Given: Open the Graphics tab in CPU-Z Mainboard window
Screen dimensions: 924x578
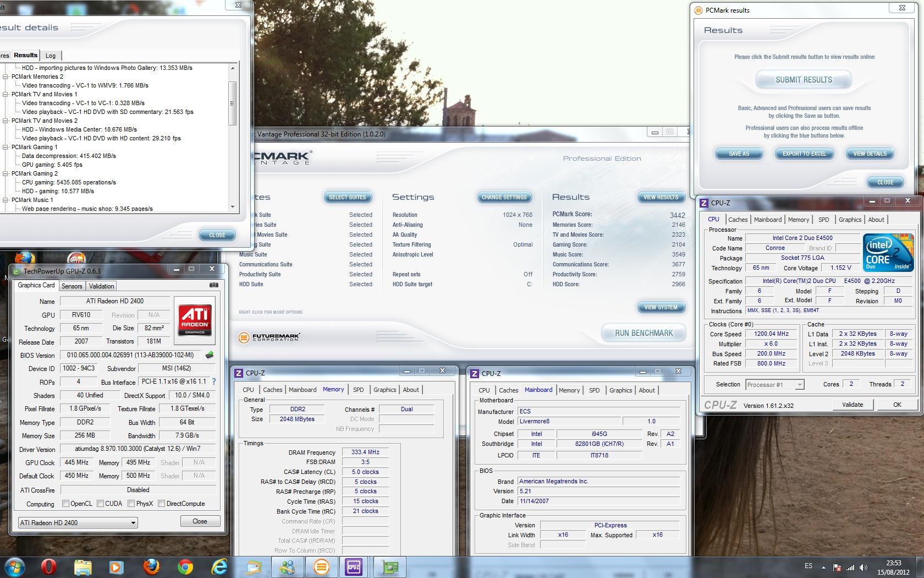Looking at the screenshot, I should [620, 390].
